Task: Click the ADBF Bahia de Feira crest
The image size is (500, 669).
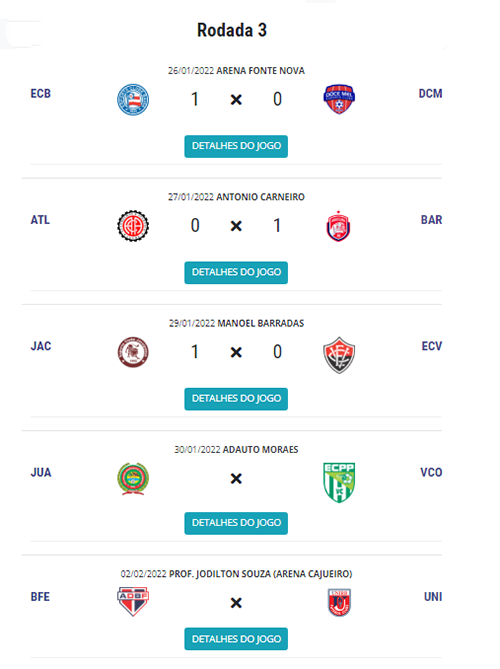Action: pos(133,602)
